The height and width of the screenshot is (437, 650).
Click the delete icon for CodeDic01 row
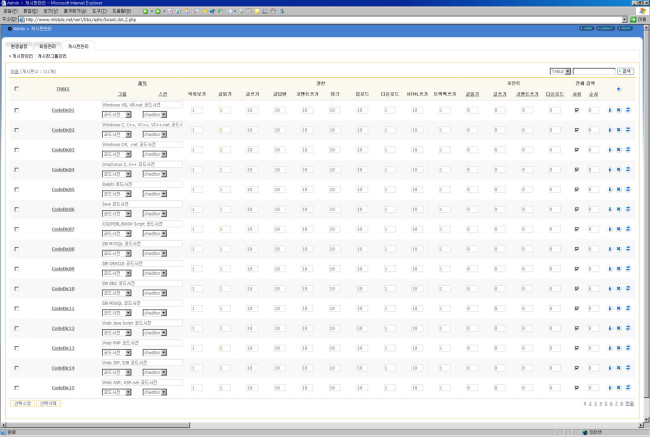pyautogui.click(x=618, y=110)
